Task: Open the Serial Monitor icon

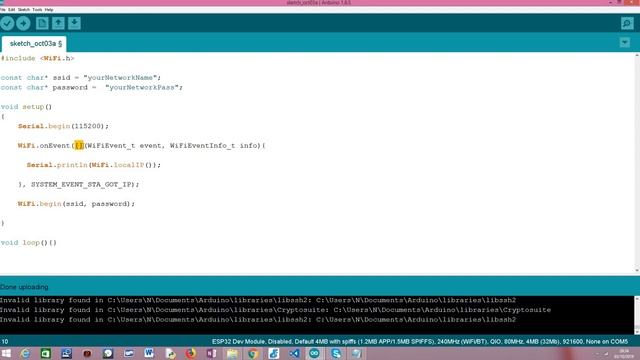Action: click(627, 23)
